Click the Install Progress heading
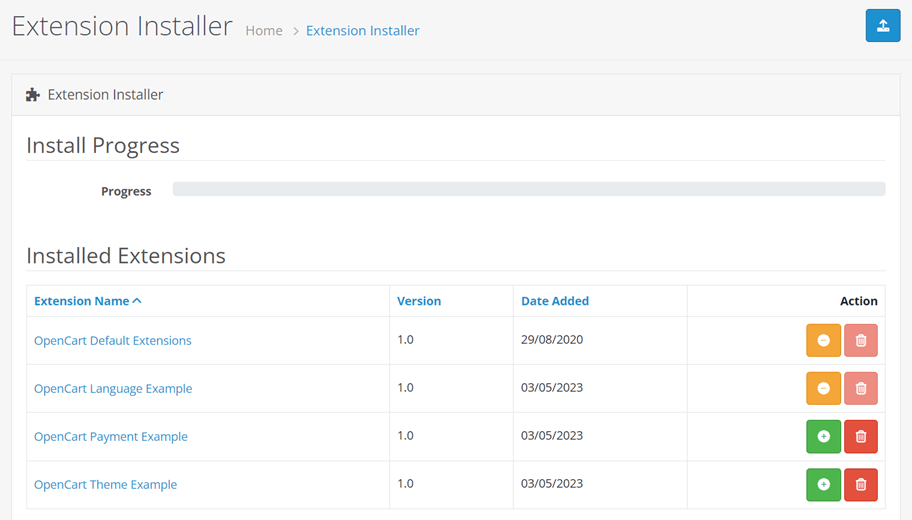 (103, 145)
